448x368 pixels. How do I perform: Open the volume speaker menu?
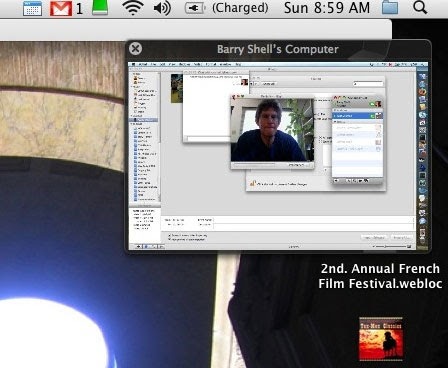pos(162,8)
